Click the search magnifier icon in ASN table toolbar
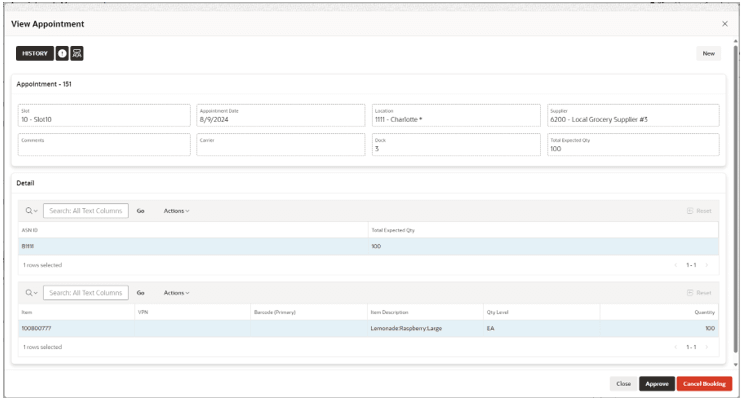This screenshot has width=744, height=402. tap(31, 211)
